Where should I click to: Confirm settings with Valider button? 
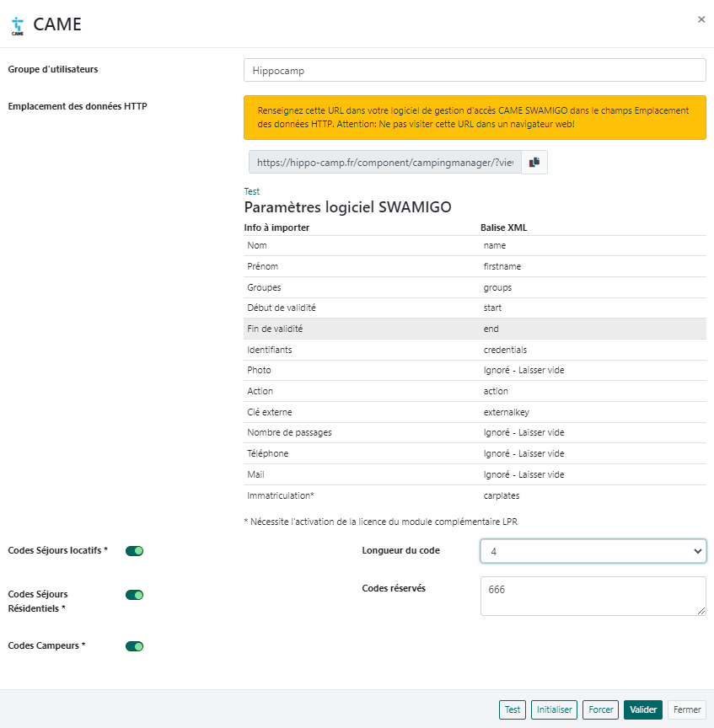(x=643, y=710)
